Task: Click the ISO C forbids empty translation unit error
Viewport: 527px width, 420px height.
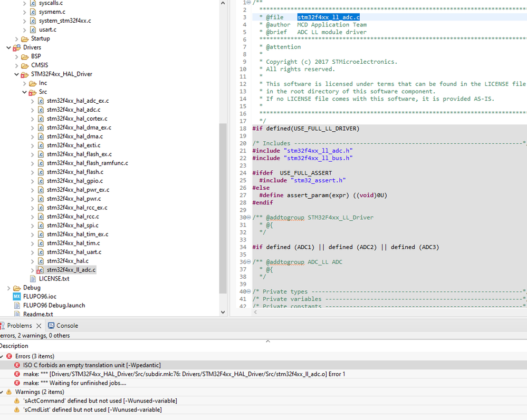Action: [92, 365]
